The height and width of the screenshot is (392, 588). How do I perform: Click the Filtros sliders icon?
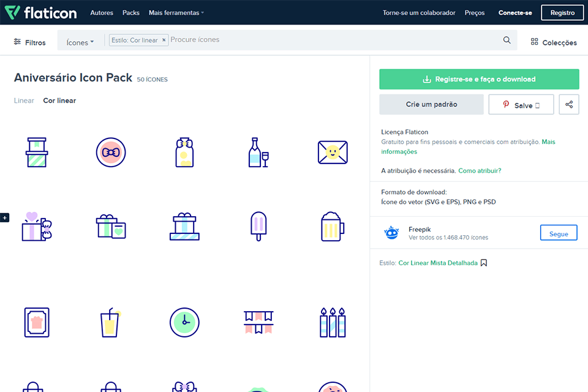coord(17,42)
